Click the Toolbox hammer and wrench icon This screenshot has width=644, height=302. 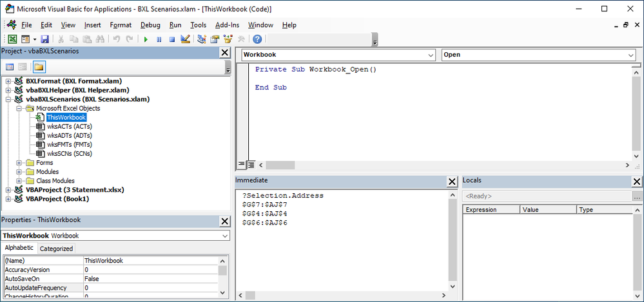241,39
